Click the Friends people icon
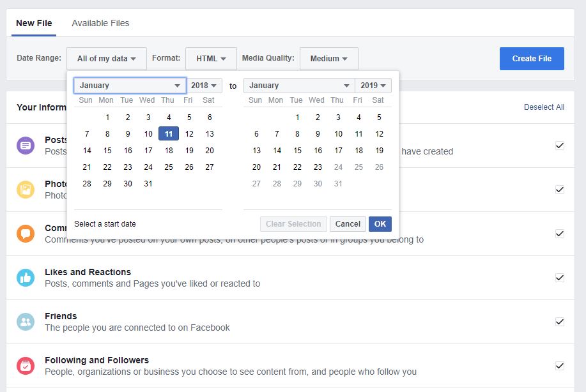The width and height of the screenshot is (586, 392). point(26,322)
